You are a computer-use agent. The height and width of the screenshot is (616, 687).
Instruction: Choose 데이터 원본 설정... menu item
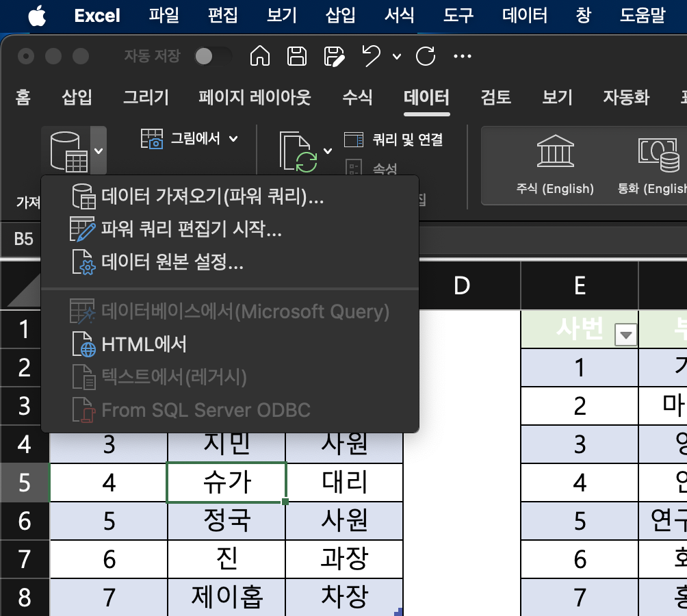click(230, 262)
